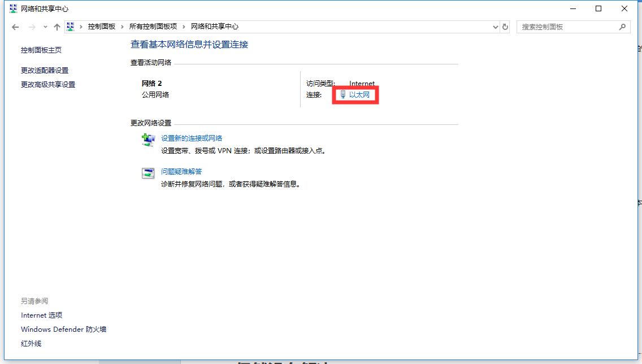This screenshot has width=642, height=364.
Task: Expand the chevron after 所有控制面板项 in breadcrumb
Action: (x=184, y=27)
